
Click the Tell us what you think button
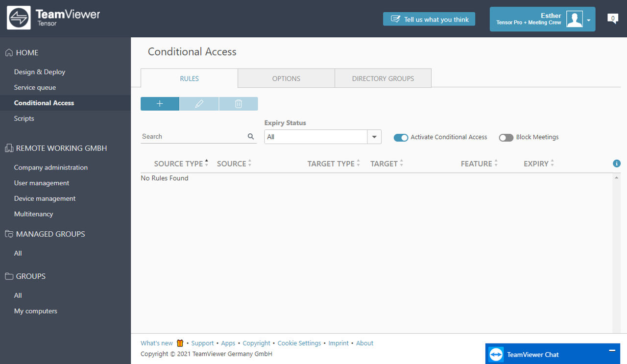click(x=429, y=19)
